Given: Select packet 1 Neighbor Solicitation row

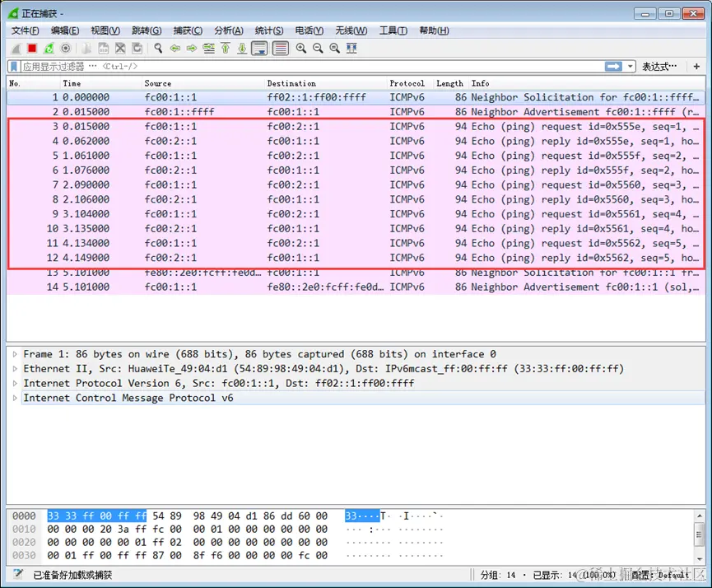Looking at the screenshot, I should [356, 97].
